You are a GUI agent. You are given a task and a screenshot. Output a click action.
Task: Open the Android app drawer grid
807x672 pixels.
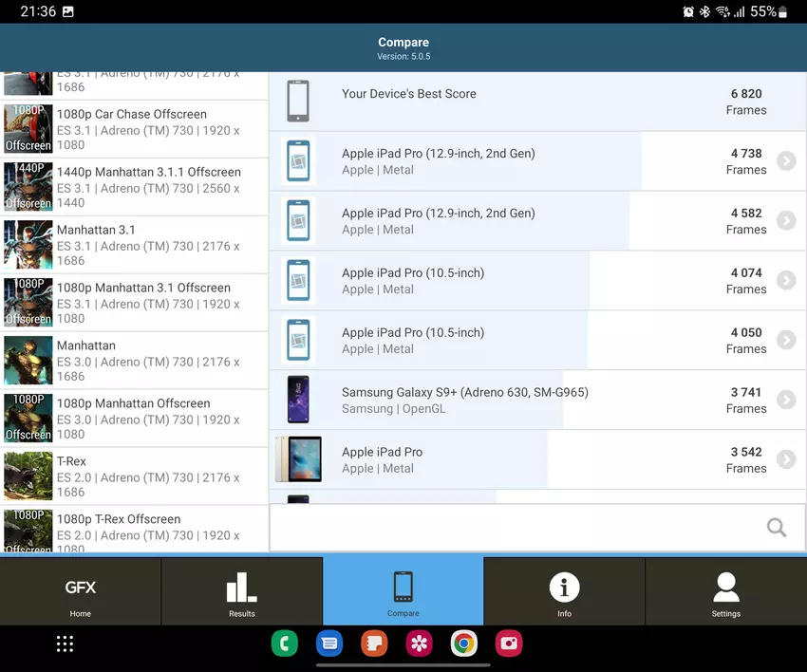pyautogui.click(x=65, y=644)
